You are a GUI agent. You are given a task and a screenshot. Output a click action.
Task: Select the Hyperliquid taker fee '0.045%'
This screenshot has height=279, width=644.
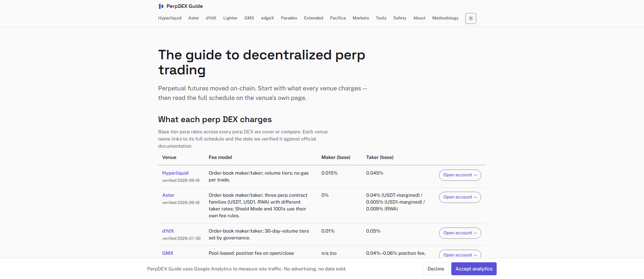click(375, 173)
